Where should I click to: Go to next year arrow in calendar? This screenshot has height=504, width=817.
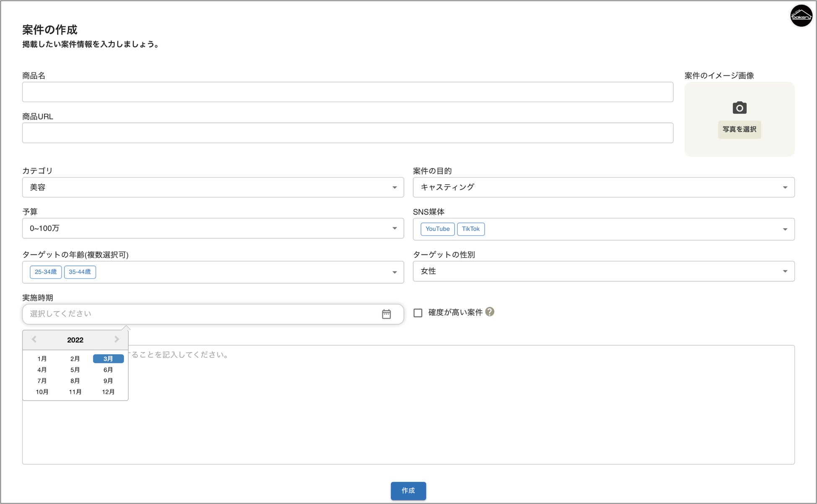(116, 339)
